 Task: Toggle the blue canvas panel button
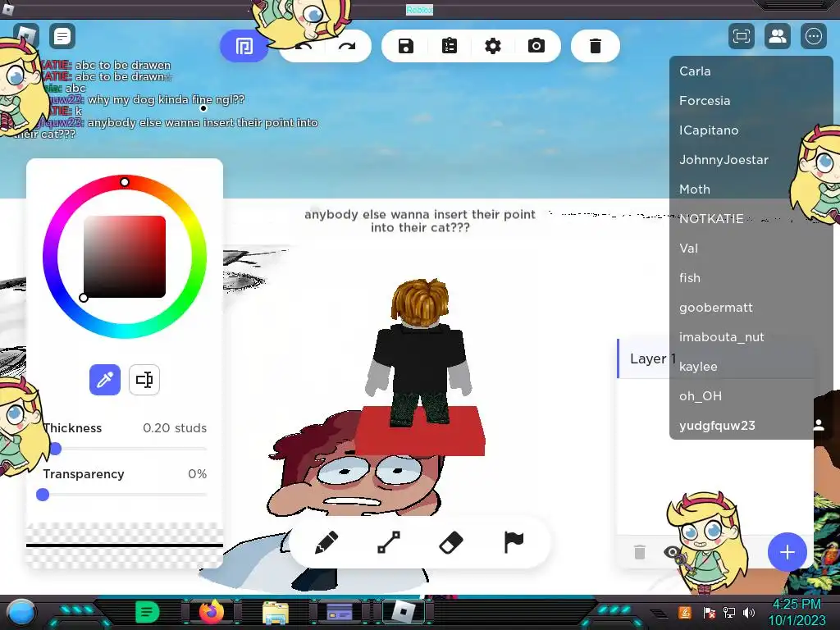[x=244, y=46]
